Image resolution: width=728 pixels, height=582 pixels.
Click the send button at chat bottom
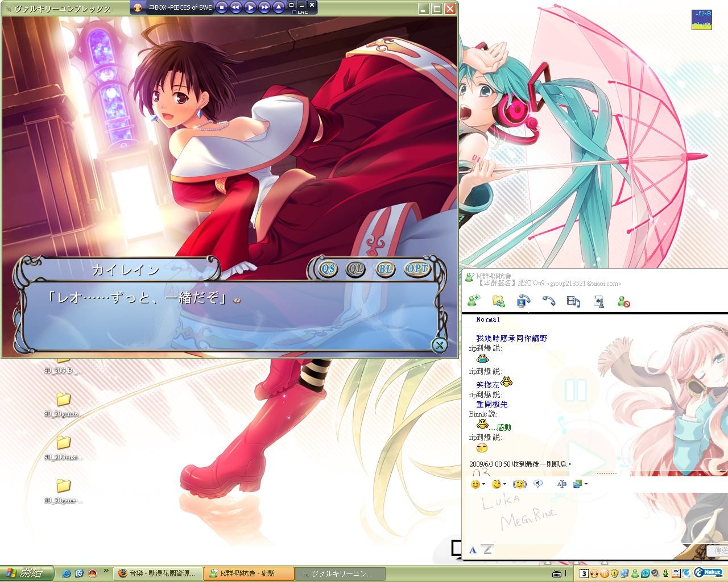(x=718, y=551)
